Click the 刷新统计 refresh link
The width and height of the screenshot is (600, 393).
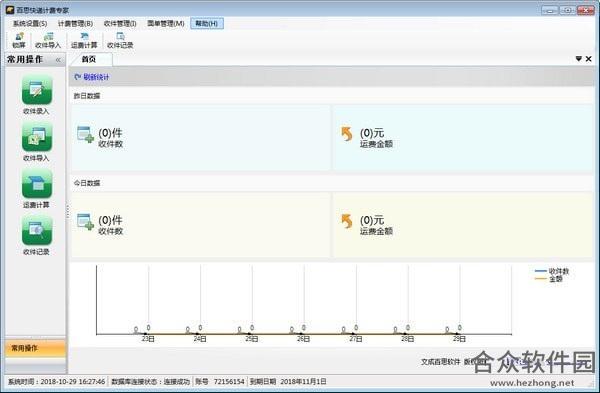92,77
